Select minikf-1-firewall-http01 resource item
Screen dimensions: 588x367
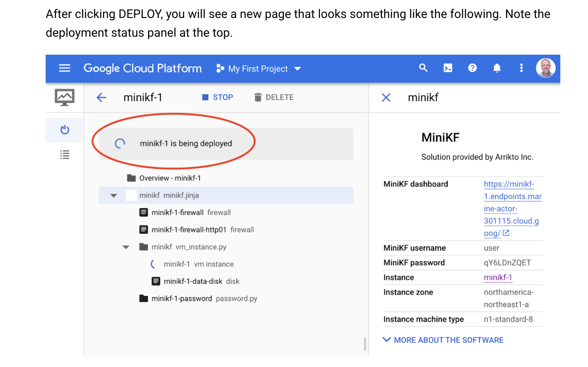[x=189, y=230]
